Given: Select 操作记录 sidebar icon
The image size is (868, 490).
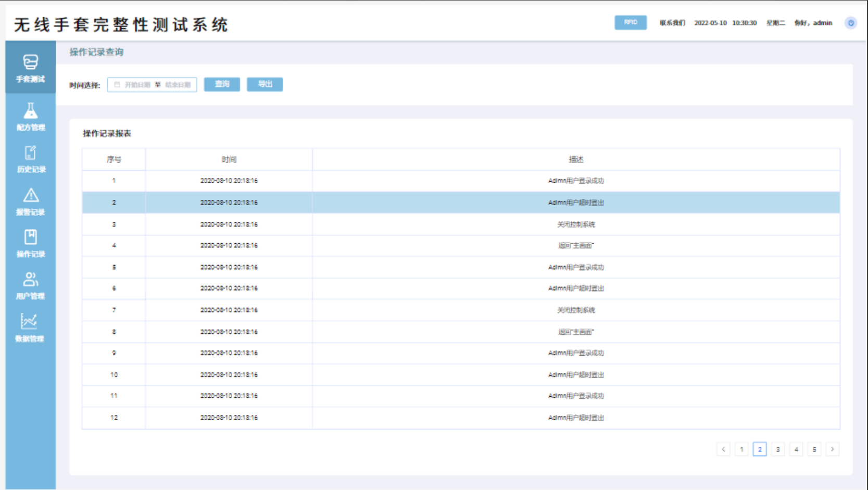Looking at the screenshot, I should click(x=30, y=237).
